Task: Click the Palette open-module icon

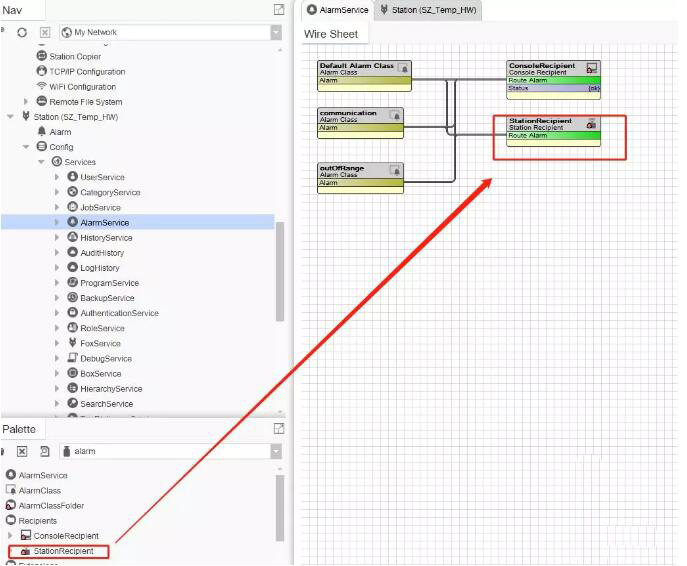Action: point(45,451)
